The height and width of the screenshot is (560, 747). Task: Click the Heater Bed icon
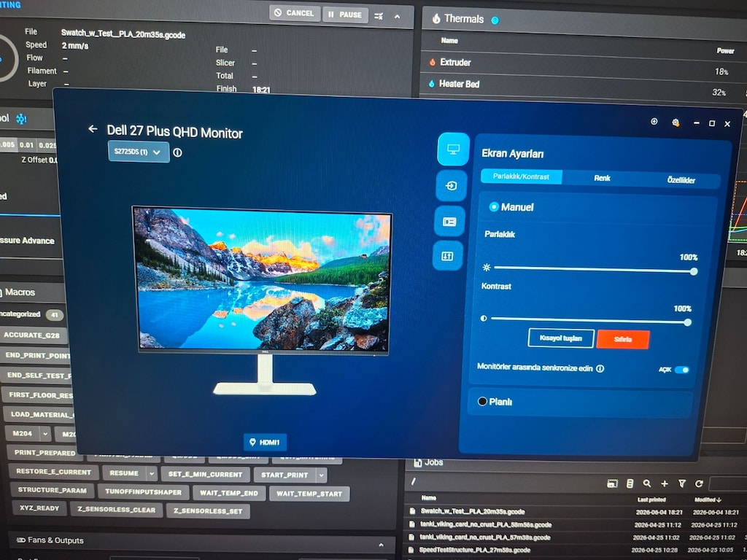coord(432,83)
